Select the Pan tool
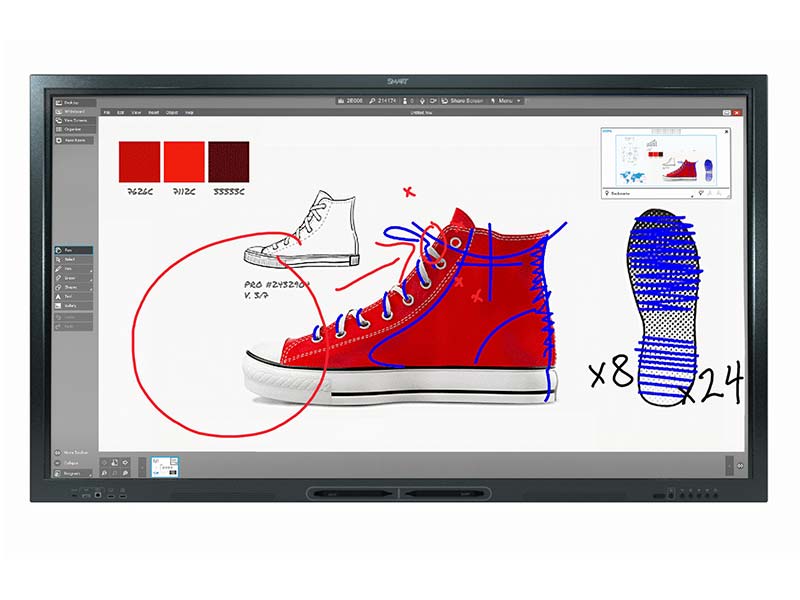Image resolution: width=800 pixels, height=600 pixels. tap(73, 251)
